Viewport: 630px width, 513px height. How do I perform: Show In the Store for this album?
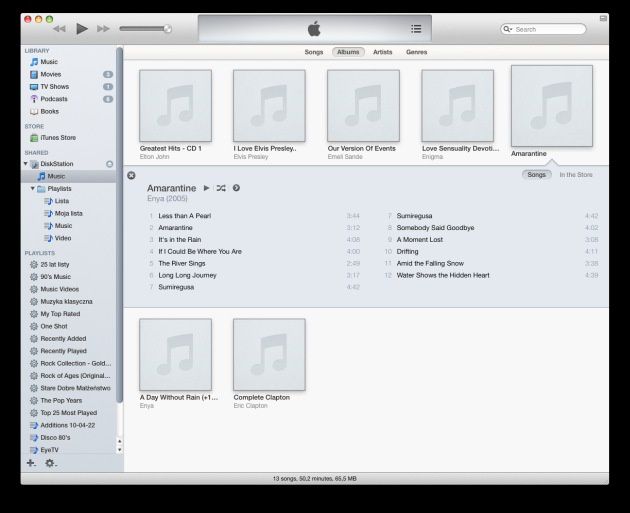tap(576, 175)
